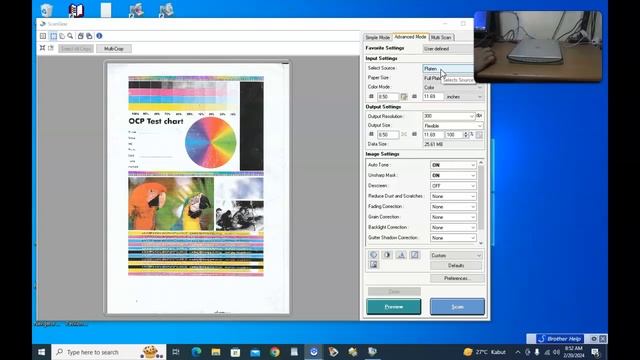640x360 pixels.
Task: Open the Select Source dropdown
Action: pyautogui.click(x=448, y=69)
